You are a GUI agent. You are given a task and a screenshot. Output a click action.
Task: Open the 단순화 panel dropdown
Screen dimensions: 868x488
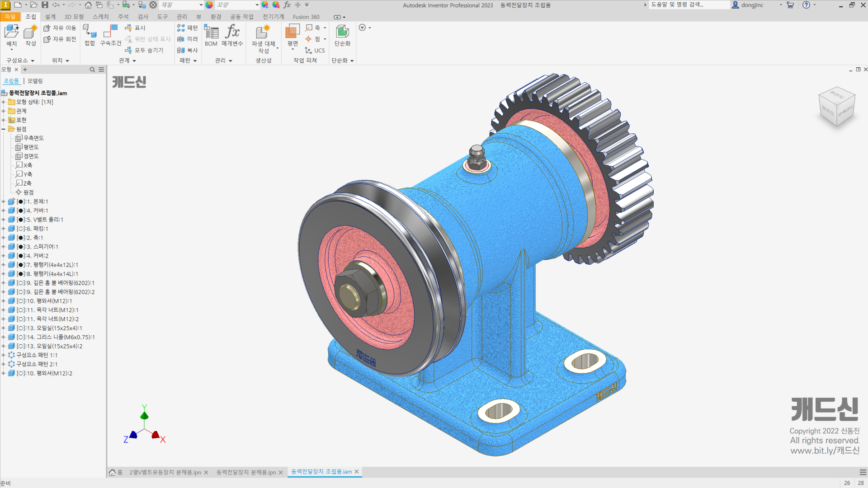point(352,61)
